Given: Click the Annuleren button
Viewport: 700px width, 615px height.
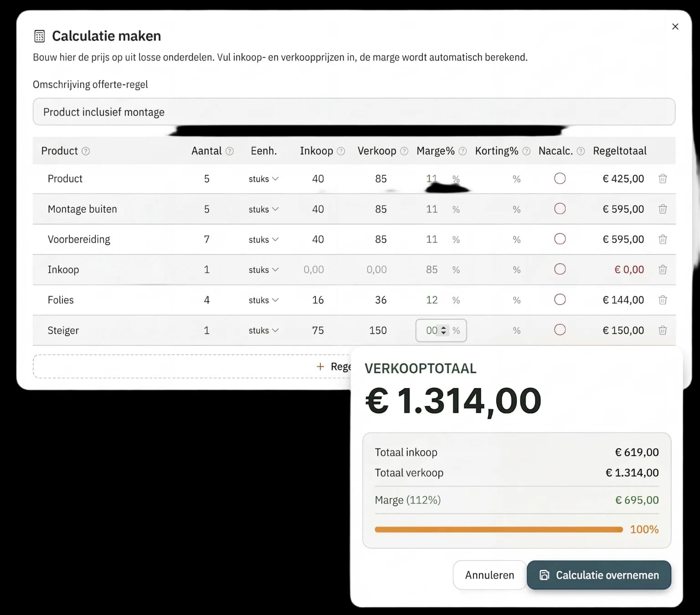Looking at the screenshot, I should tap(489, 575).
